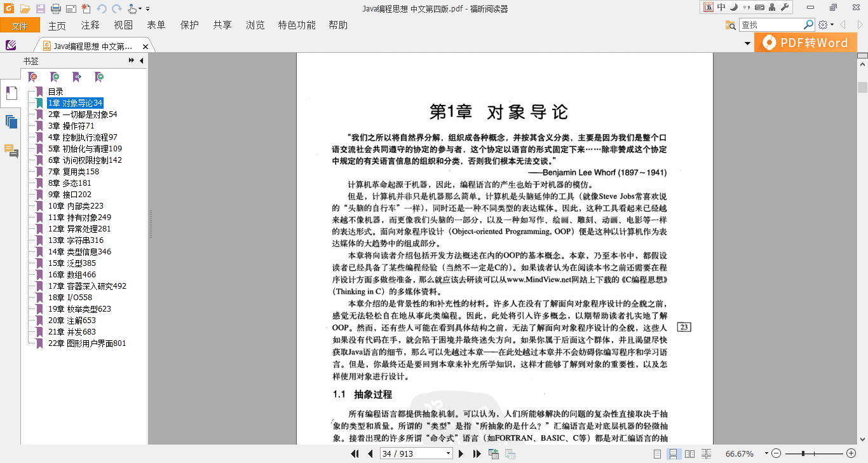Switch to continuous facing view mode
This screenshot has width=868, height=463.
[707, 453]
